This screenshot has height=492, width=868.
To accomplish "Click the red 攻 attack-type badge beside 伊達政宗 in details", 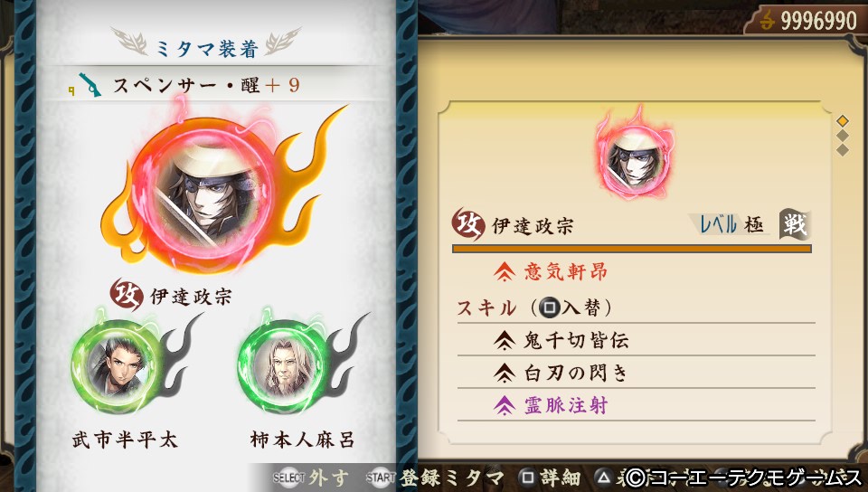I will coord(469,224).
